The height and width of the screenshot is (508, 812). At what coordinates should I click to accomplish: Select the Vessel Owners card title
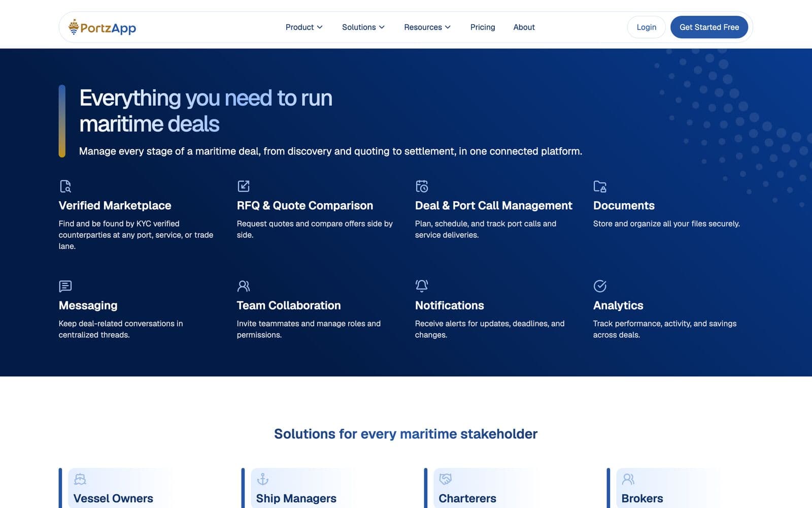tap(113, 498)
